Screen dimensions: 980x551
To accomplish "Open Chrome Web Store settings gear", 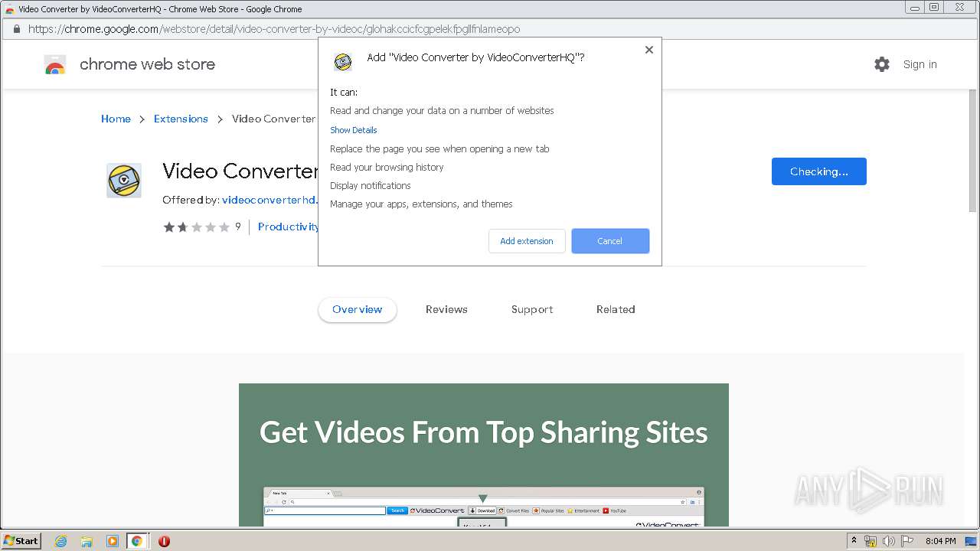I will point(882,64).
